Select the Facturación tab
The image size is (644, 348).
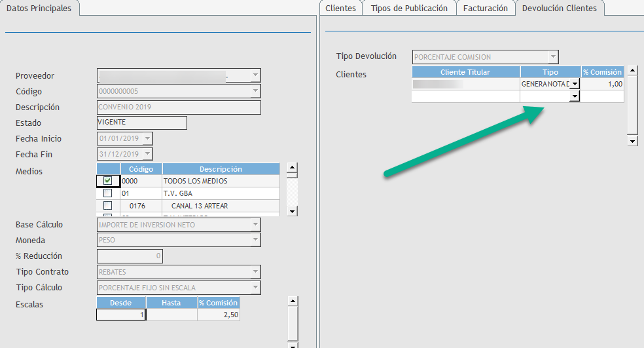(485, 9)
